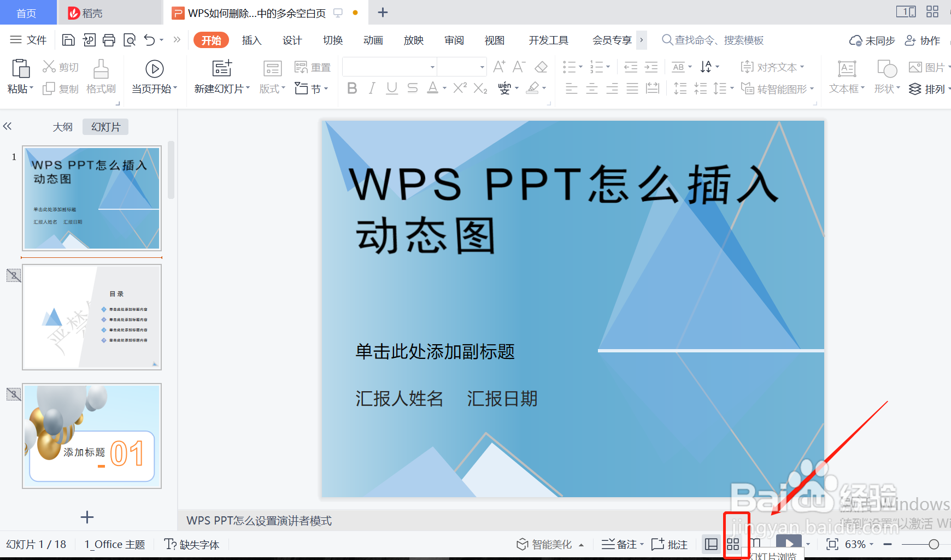Click the New Slide icon
Screen dimensions: 951x560
click(222, 68)
